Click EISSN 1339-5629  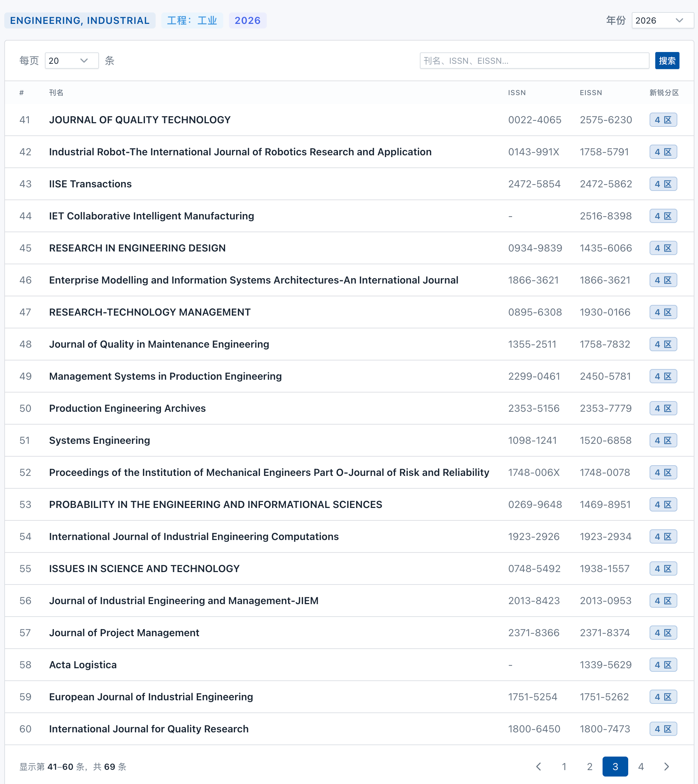point(605,664)
